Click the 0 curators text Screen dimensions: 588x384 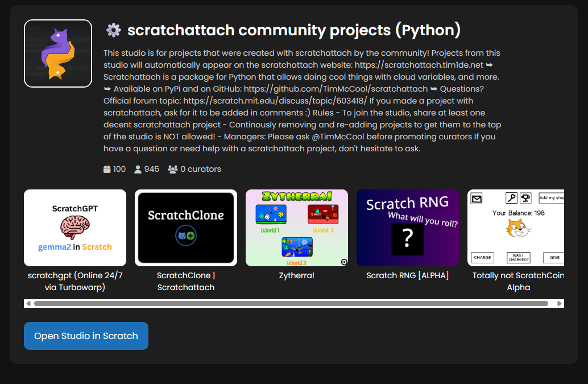tap(201, 169)
